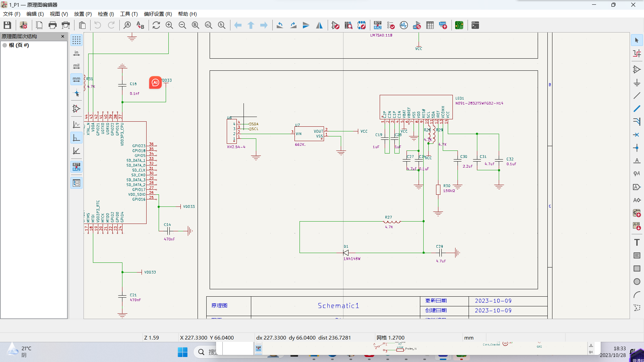Image resolution: width=644 pixels, height=362 pixels.
Task: Open the 文件 (F) menu
Action: pyautogui.click(x=12, y=14)
